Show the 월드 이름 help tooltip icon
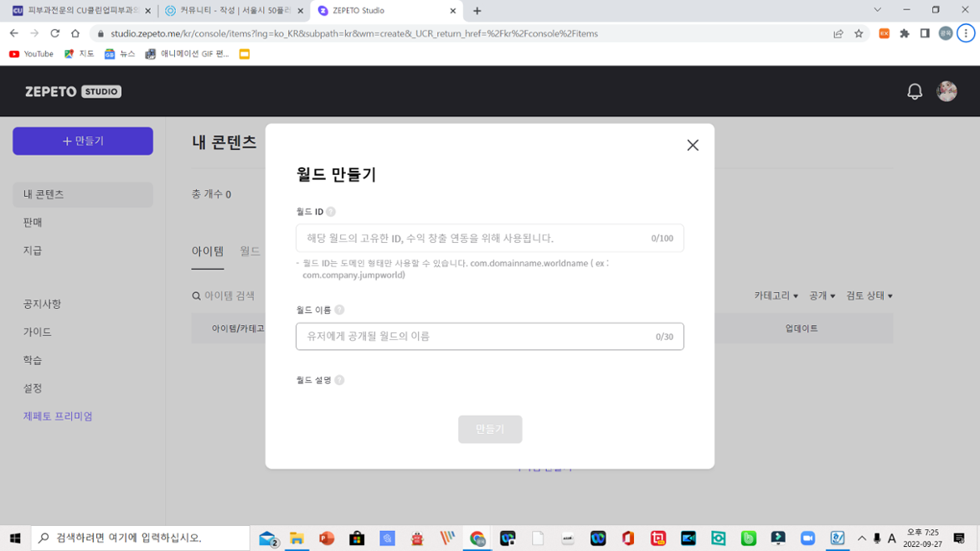This screenshot has width=980, height=551. 340,309
